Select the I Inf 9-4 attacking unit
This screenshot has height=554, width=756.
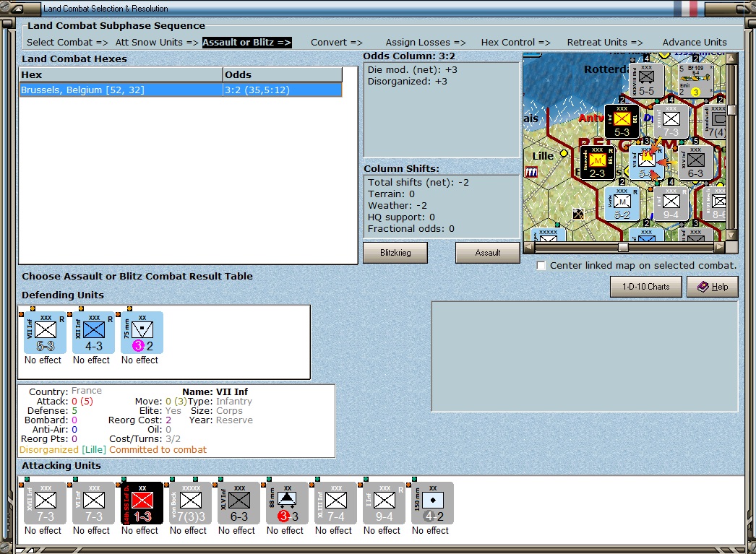click(385, 503)
